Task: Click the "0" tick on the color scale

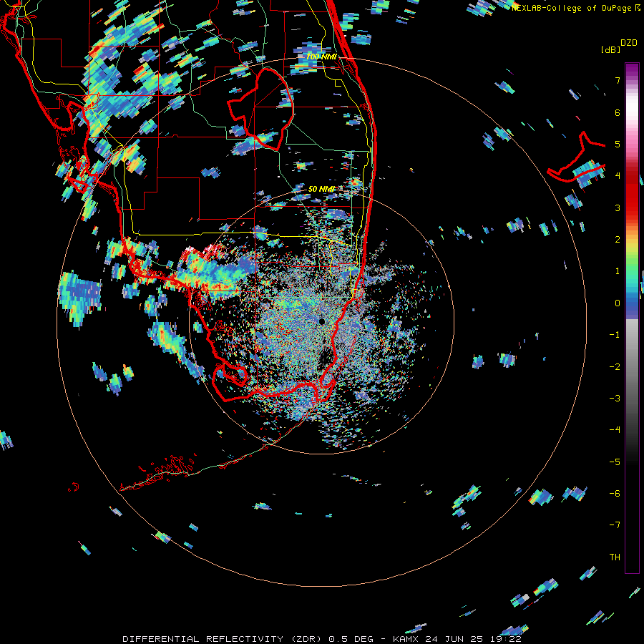Action: pos(618,303)
